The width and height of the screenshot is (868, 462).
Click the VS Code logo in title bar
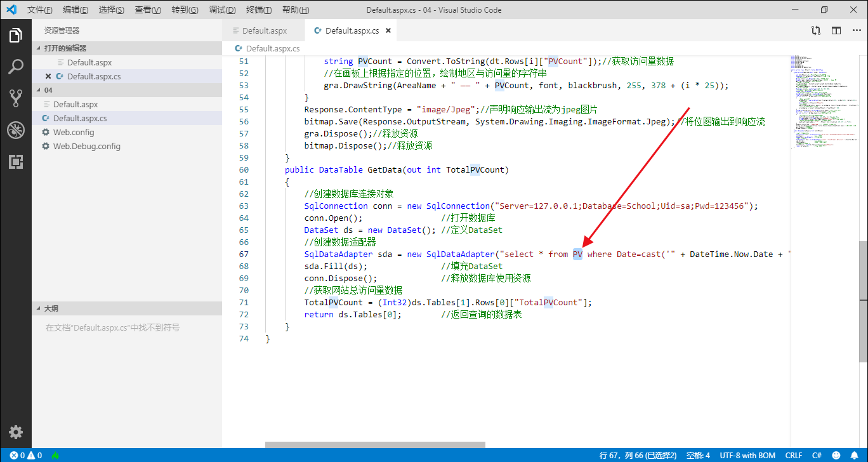point(11,10)
